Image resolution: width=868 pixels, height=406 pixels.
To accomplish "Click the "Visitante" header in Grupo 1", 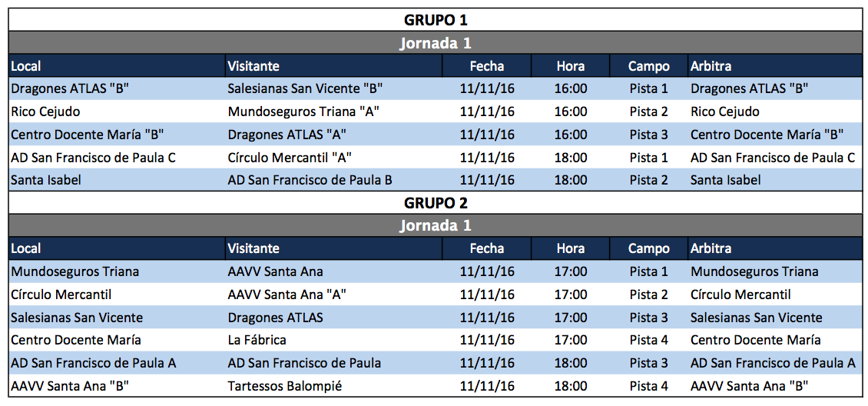I will click(253, 66).
